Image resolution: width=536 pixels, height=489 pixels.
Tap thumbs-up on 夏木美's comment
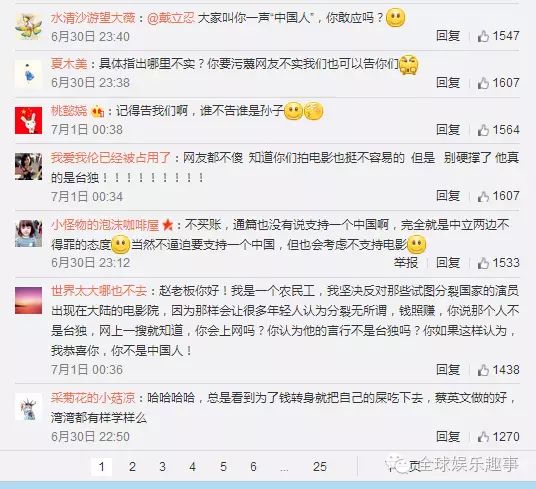click(x=483, y=83)
